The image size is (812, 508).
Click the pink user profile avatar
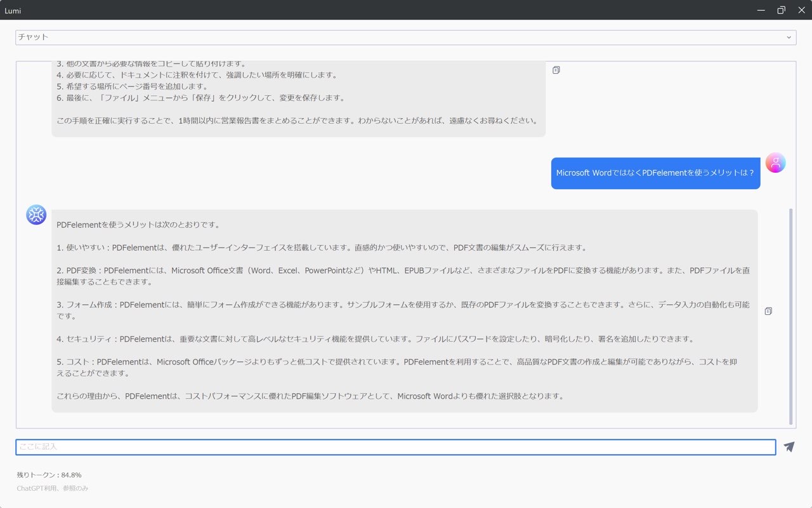[775, 163]
